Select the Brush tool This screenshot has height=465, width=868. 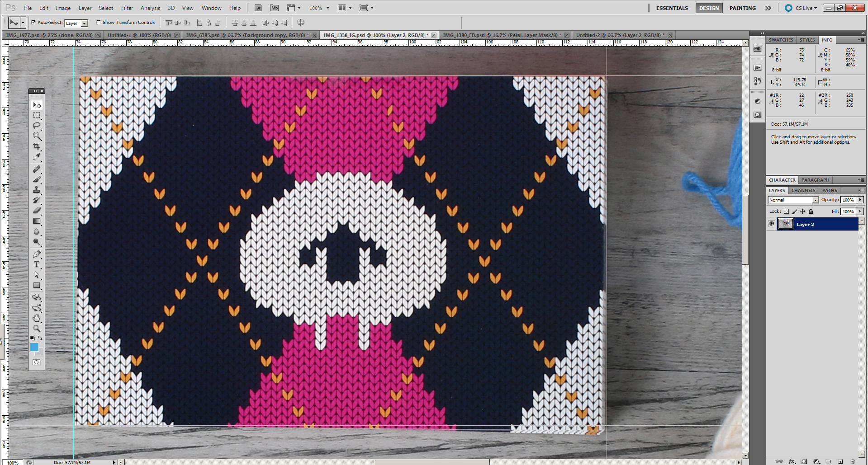coord(37,179)
